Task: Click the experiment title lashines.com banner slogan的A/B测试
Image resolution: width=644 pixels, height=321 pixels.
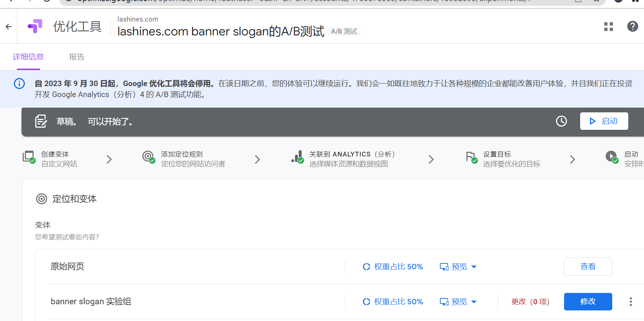Action: pos(221,31)
